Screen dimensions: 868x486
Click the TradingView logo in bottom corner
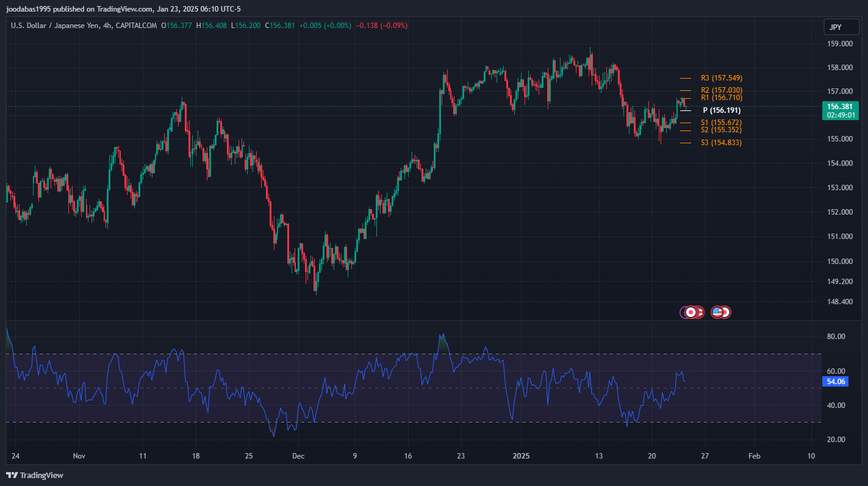[35, 475]
